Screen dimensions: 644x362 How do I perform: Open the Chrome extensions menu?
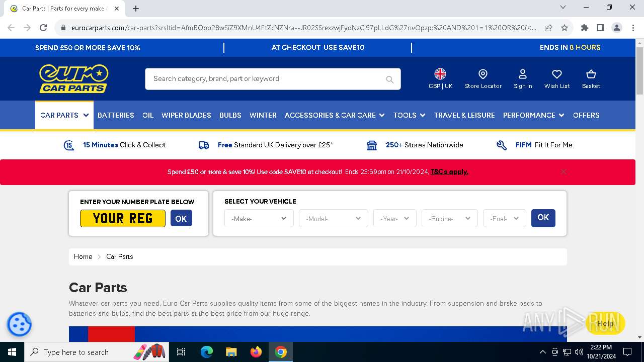pyautogui.click(x=584, y=28)
